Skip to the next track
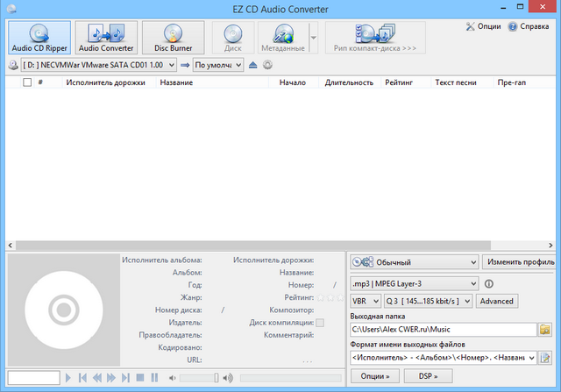The height and width of the screenshot is (392, 561). (125, 378)
